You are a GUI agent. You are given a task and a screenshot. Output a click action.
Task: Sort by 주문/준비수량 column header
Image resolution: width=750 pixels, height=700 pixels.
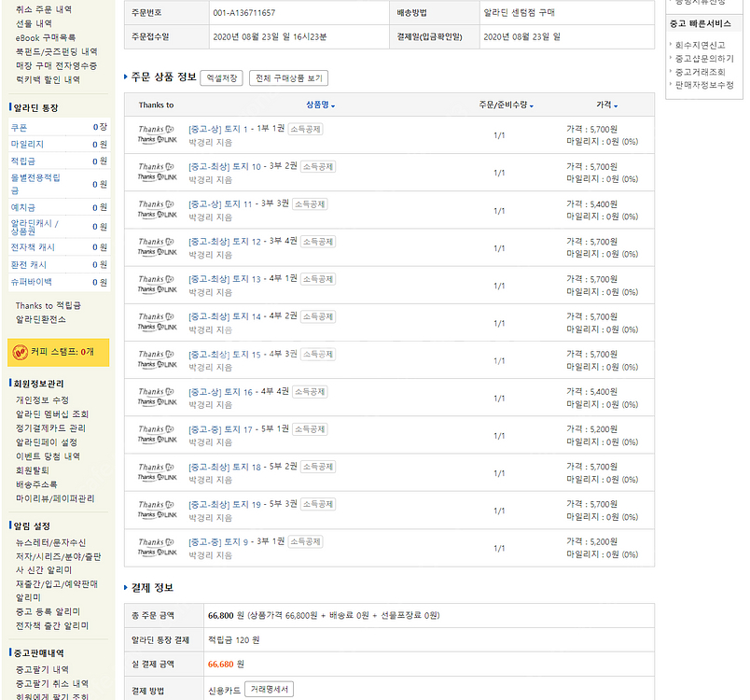point(506,105)
